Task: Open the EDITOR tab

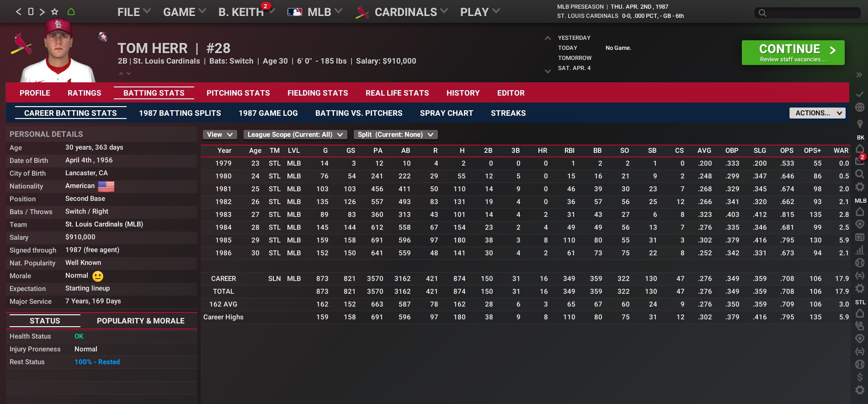Action: point(511,93)
